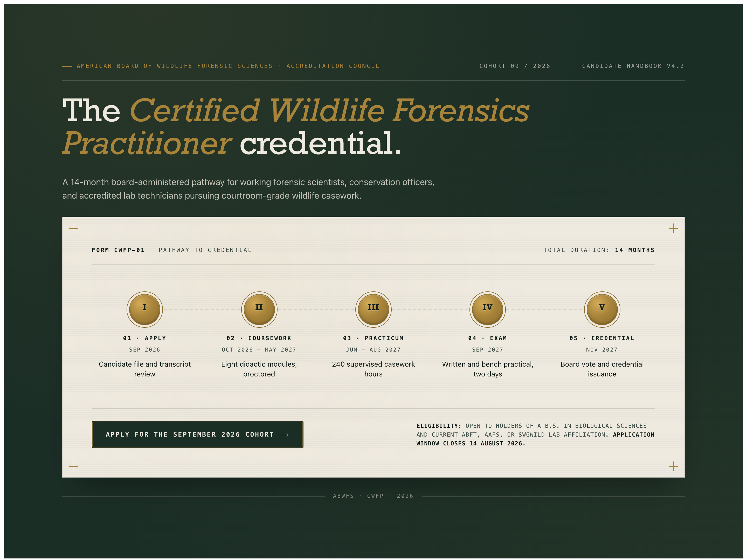This screenshot has height=560, width=747.
Task: Click the '04 · EXAM' step label
Action: pos(487,338)
